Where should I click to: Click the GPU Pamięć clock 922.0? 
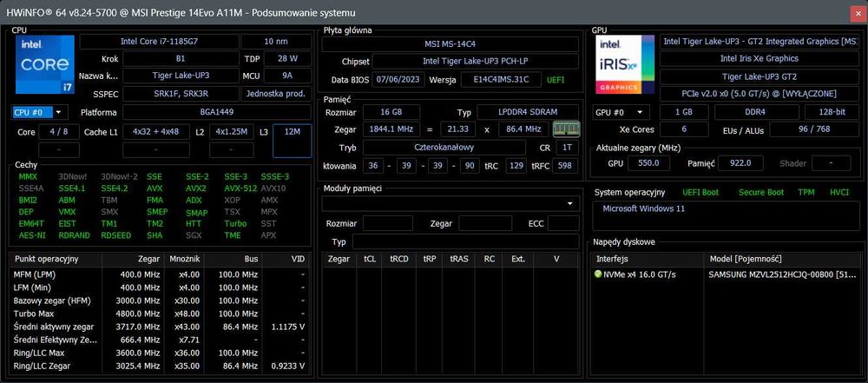tap(740, 163)
